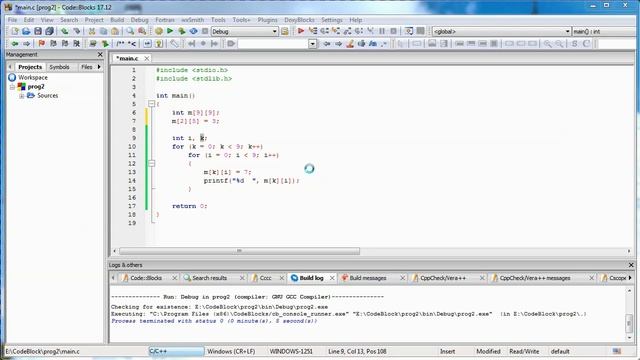This screenshot has height=360, width=640.
Task: Open Find with magnifier icon
Action: (x=130, y=31)
